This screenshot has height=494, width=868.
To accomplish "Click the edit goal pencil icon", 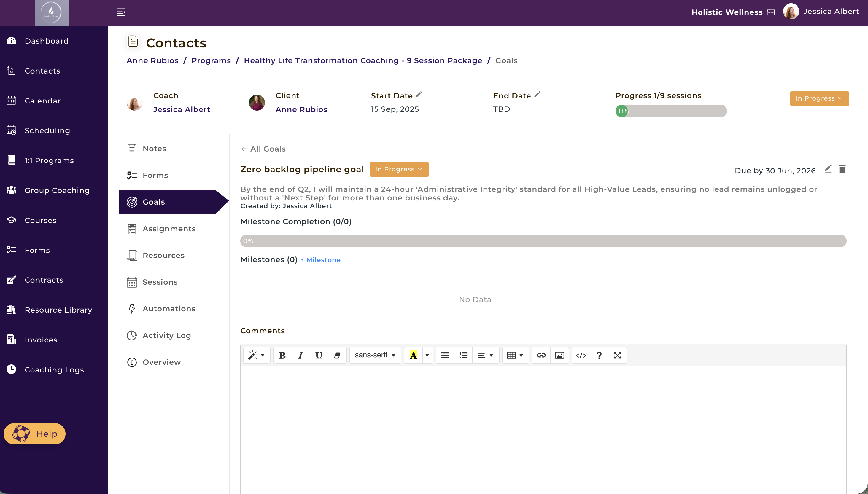I will tap(828, 169).
